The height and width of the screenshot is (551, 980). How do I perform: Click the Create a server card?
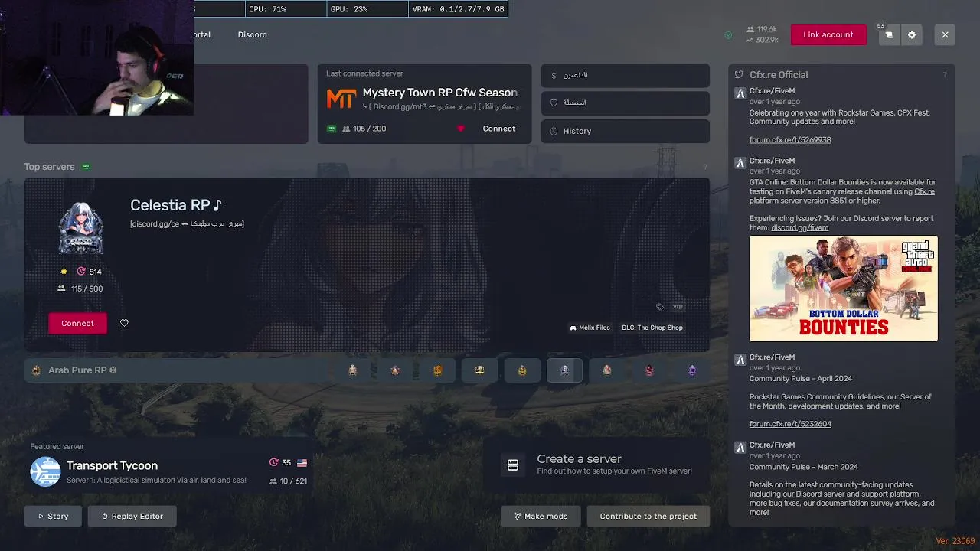point(596,465)
